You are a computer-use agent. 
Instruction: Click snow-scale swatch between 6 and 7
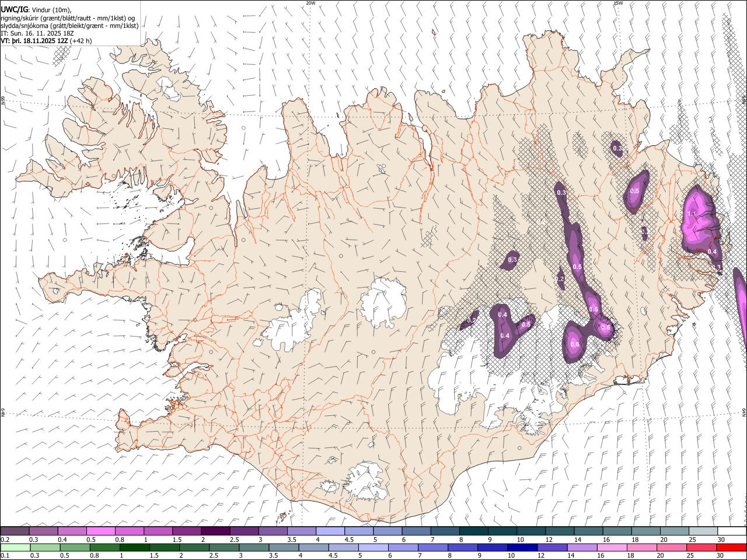pyautogui.click(x=416, y=531)
